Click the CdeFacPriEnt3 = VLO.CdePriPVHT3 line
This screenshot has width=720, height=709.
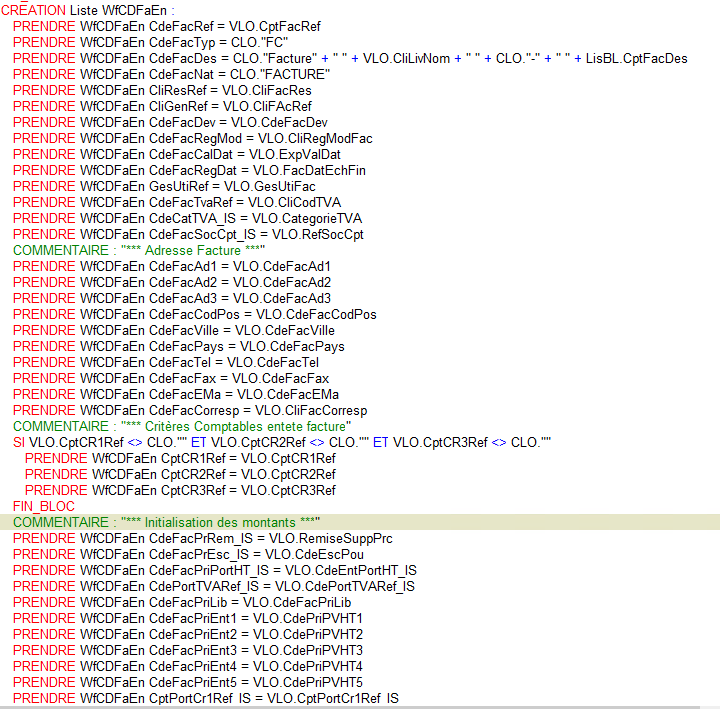click(x=188, y=650)
